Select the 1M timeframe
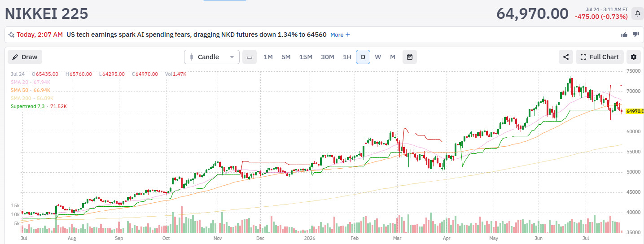Screen dimensions: 644x244 click(x=268, y=57)
